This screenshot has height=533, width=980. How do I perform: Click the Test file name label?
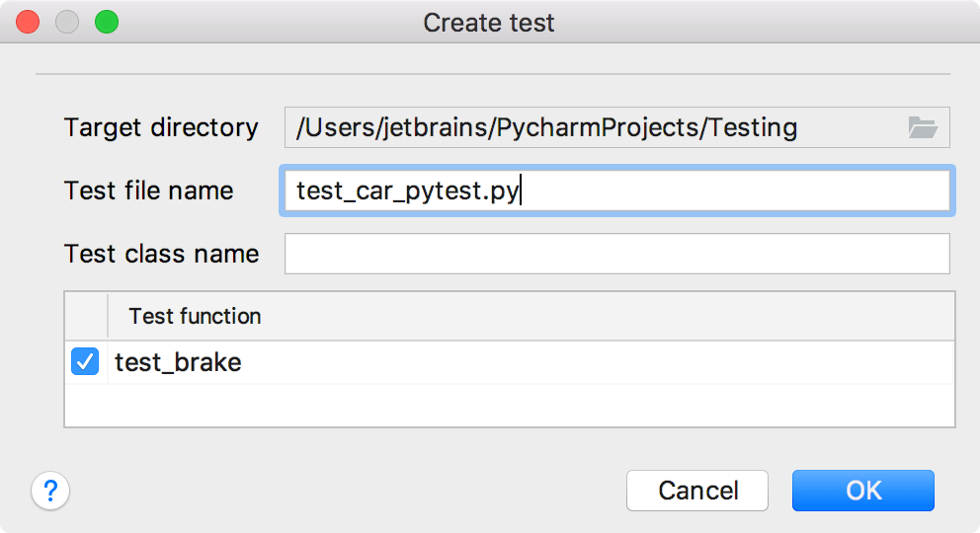(149, 190)
